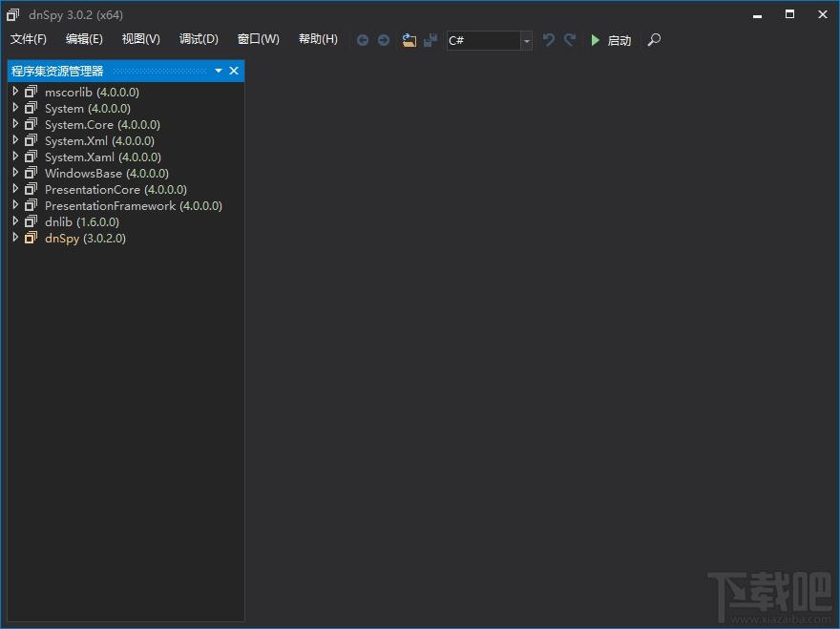The height and width of the screenshot is (629, 840).
Task: Expand the PresentationFramework node
Action: pos(15,204)
